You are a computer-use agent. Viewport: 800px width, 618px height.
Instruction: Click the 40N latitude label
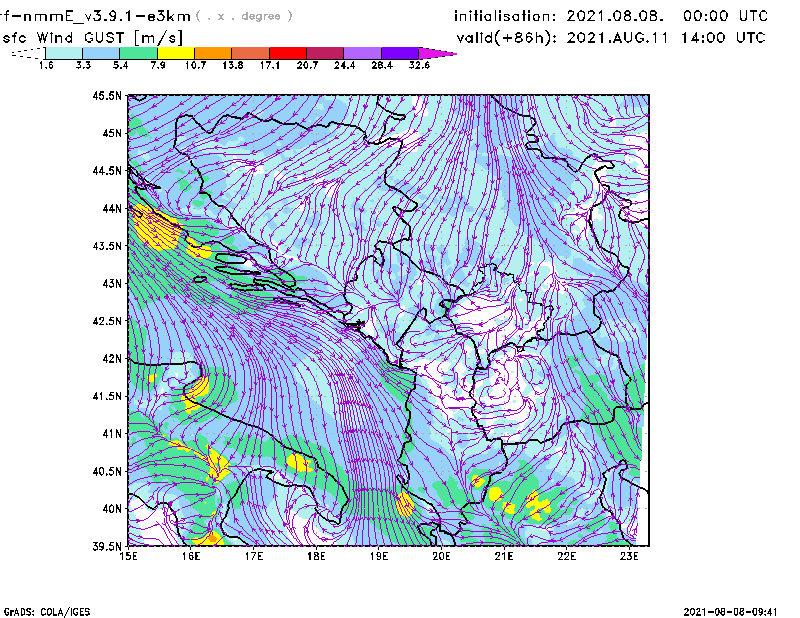click(112, 509)
